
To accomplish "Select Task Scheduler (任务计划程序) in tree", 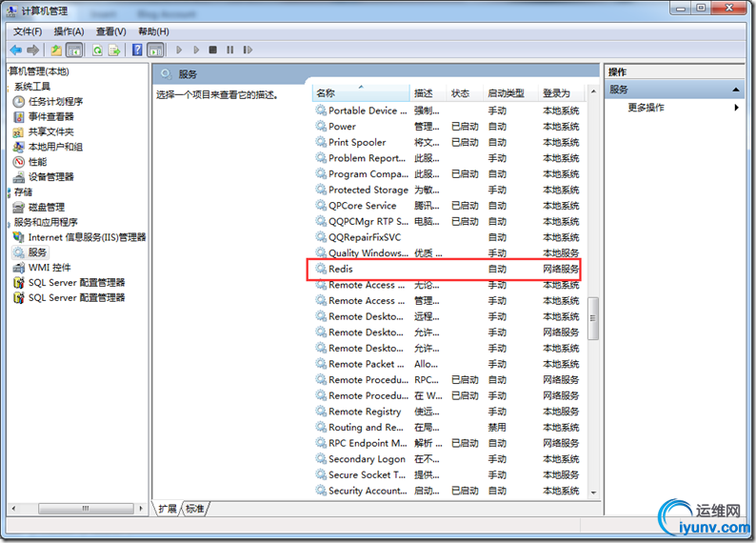I will coord(55,101).
